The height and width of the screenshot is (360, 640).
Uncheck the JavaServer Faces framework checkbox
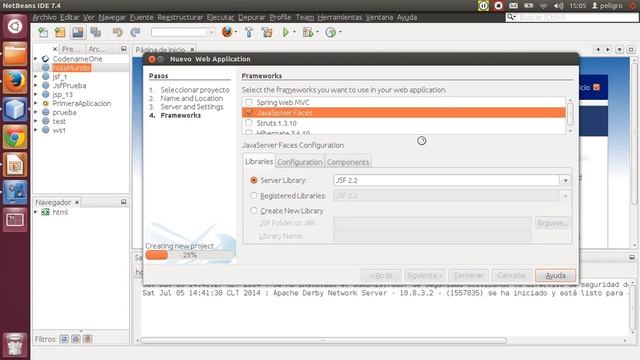249,113
